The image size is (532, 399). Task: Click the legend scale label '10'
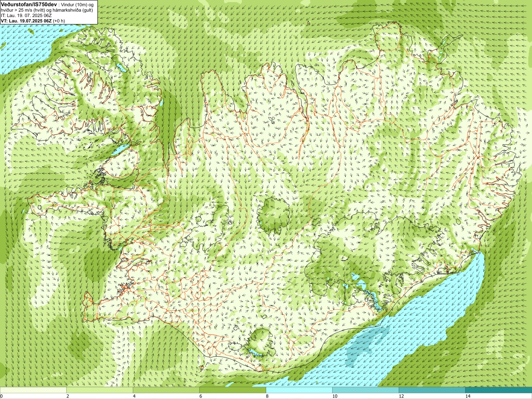335,396
